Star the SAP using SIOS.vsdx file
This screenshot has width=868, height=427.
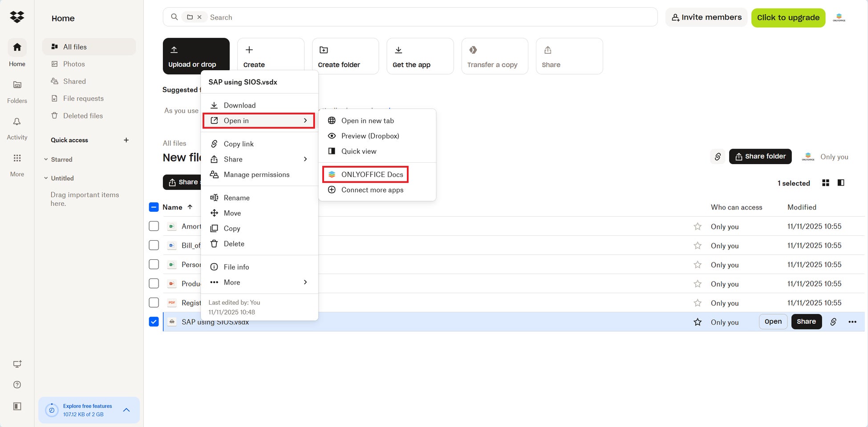pos(698,322)
